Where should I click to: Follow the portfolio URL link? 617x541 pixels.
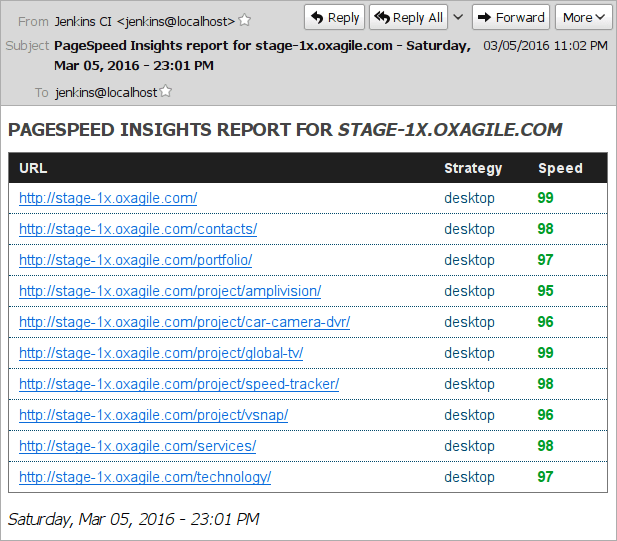(135, 260)
